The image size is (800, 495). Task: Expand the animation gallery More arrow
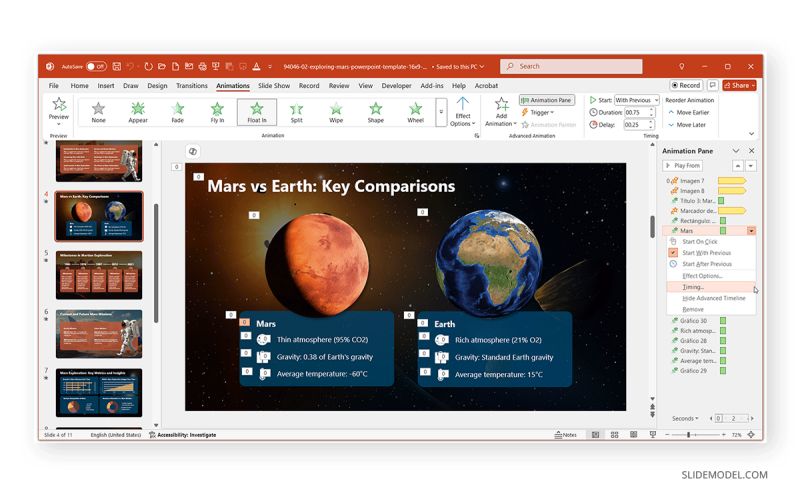(x=441, y=112)
